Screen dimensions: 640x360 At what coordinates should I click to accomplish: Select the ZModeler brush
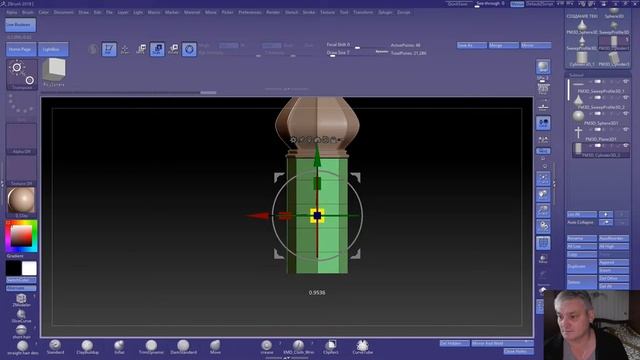21,300
